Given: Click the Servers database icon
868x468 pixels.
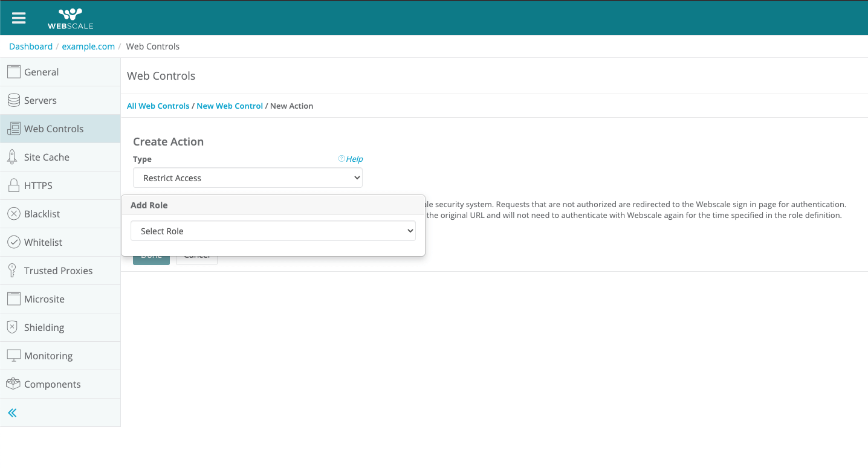Looking at the screenshot, I should coord(13,100).
